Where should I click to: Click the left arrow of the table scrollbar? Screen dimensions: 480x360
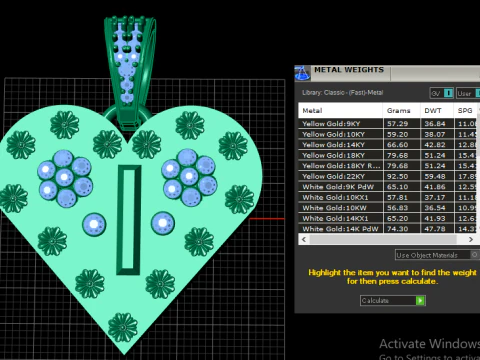304,239
